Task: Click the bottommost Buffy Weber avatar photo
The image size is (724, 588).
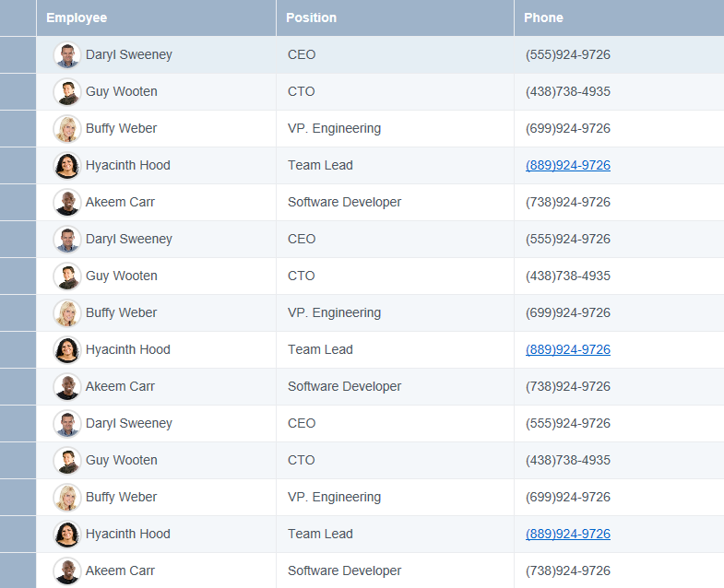Action: tap(67, 497)
